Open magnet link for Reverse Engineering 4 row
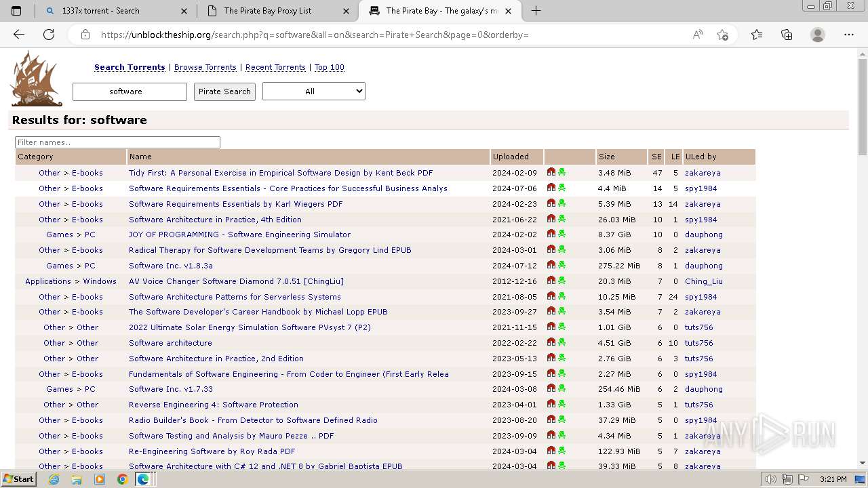This screenshot has width=868, height=488. pyautogui.click(x=551, y=404)
